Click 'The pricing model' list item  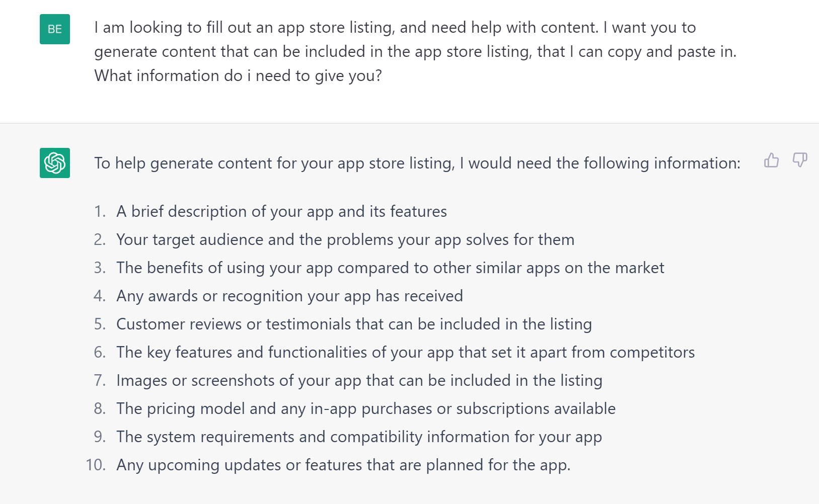click(366, 408)
